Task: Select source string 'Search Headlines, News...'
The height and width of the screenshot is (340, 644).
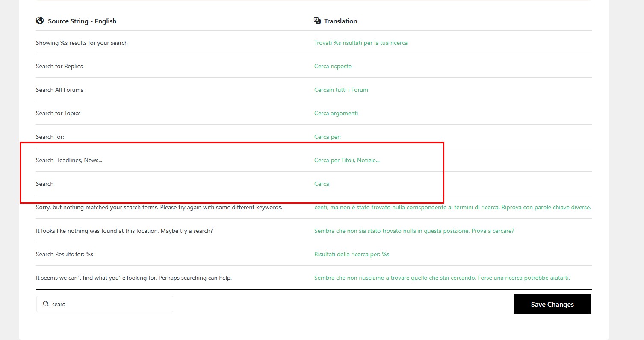Action: pyautogui.click(x=69, y=160)
